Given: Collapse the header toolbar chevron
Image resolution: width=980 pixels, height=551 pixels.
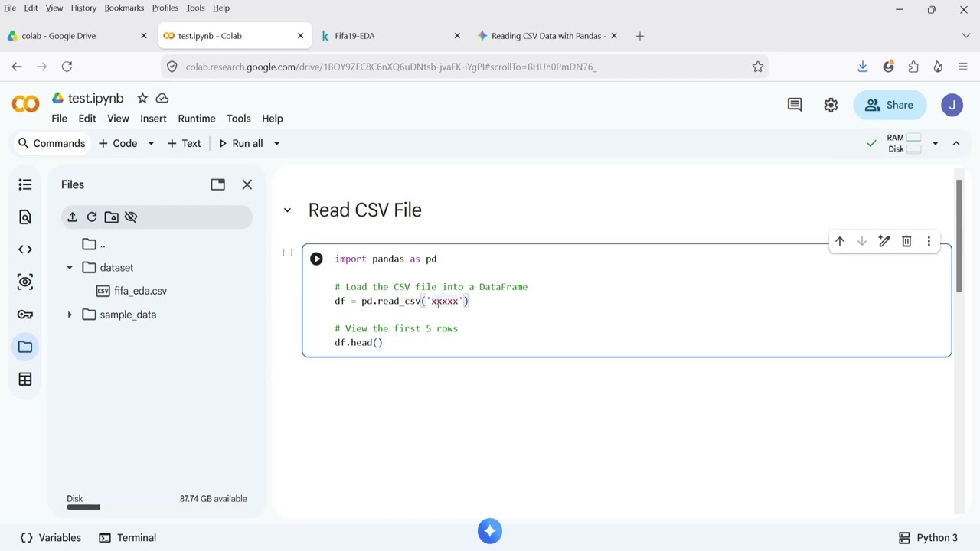Looking at the screenshot, I should [956, 143].
